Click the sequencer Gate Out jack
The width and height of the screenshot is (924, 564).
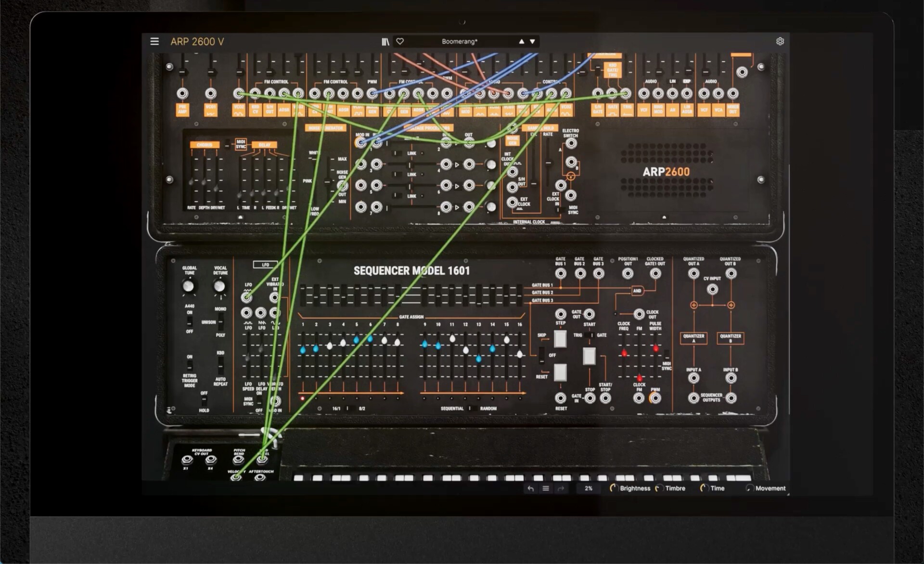click(589, 314)
